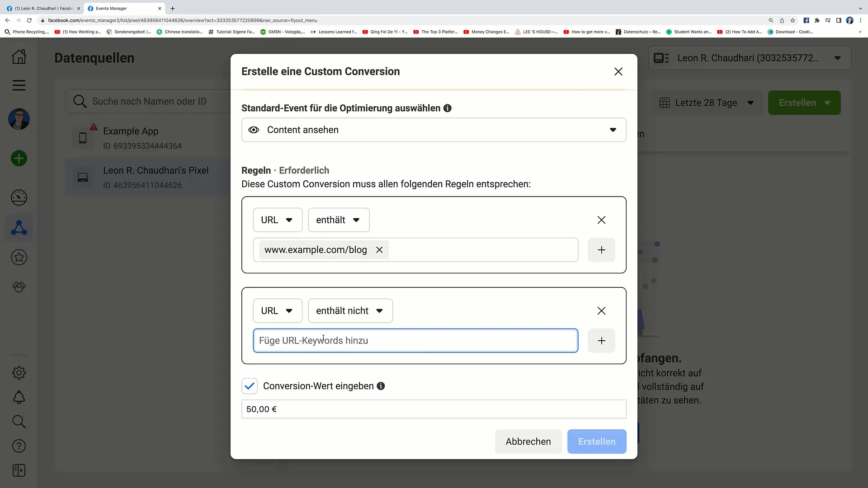Image resolution: width=868 pixels, height=488 pixels.
Task: Remove the www.example.com/blog keyword chip
Action: (380, 250)
